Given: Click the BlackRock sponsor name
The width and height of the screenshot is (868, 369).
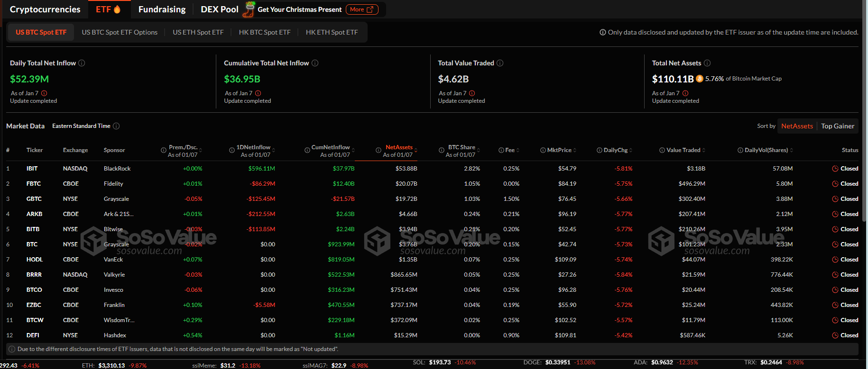Looking at the screenshot, I should coord(117,169).
